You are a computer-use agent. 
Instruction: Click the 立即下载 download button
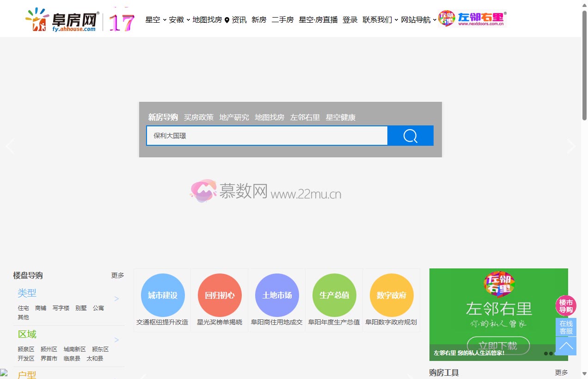point(498,346)
